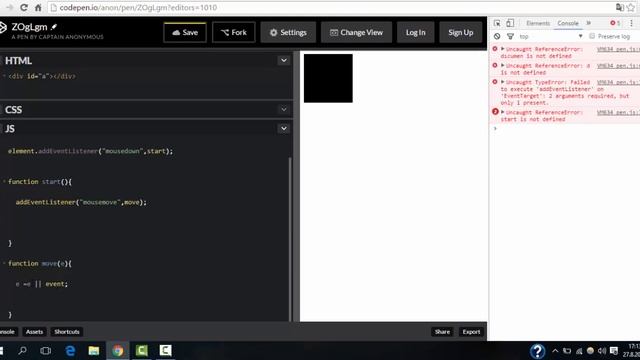Click the browser home icon
Image resolution: width=640 pixels, height=360 pixels.
coord(38,8)
